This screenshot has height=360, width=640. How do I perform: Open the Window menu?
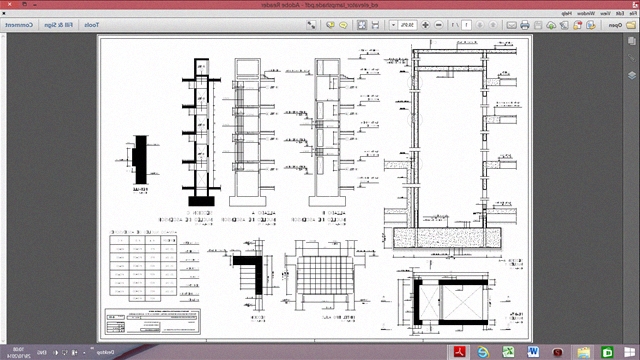pos(586,13)
